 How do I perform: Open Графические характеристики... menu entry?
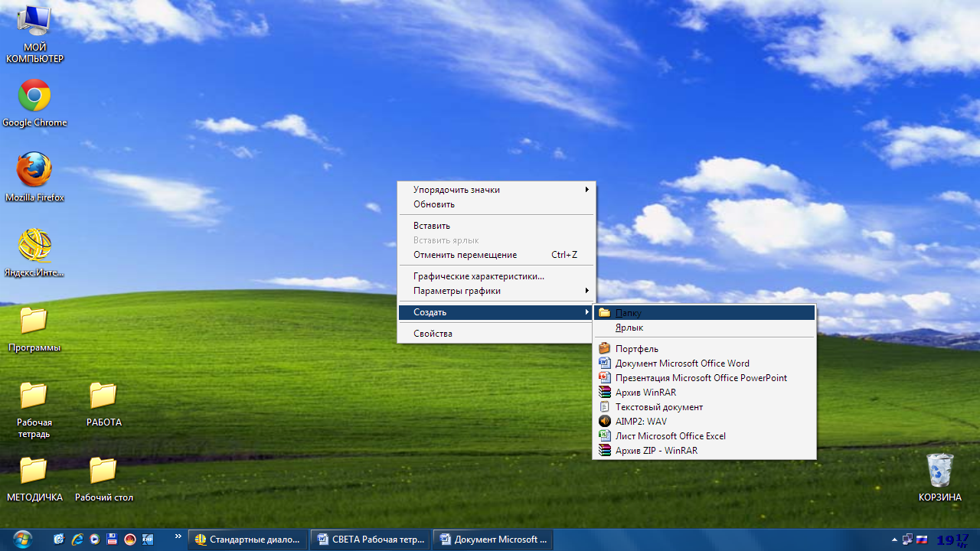(x=496, y=276)
